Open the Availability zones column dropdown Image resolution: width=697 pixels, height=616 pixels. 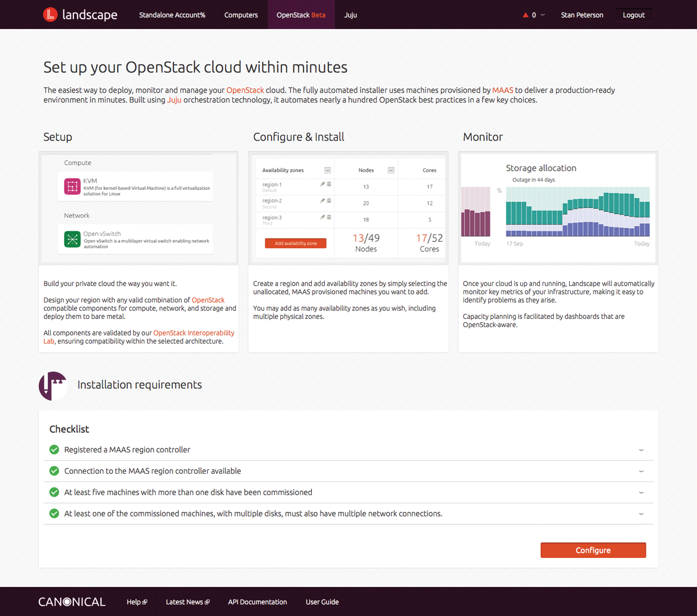(328, 169)
